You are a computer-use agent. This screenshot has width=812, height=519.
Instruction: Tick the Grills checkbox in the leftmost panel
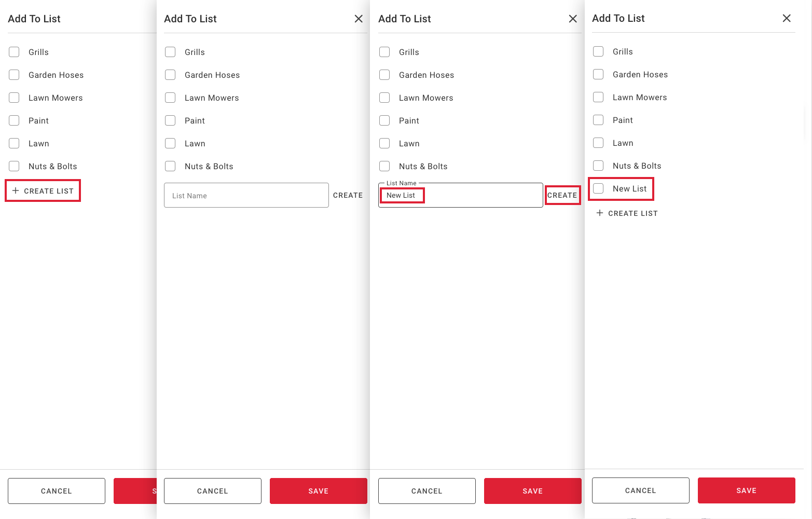coord(14,52)
